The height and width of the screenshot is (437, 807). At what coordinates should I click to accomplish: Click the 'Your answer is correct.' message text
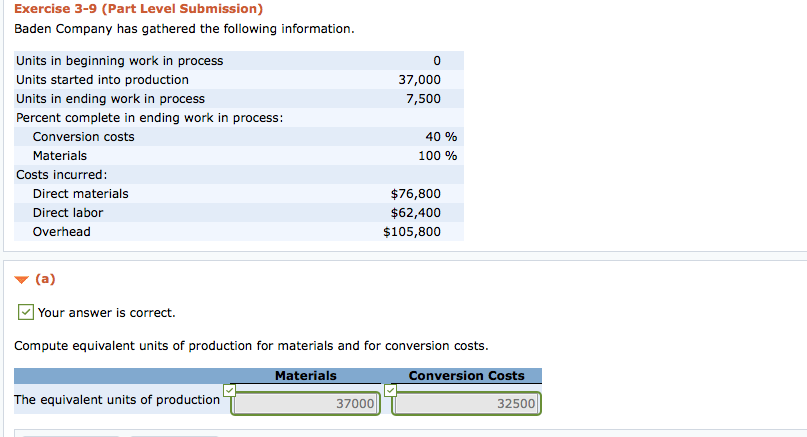click(x=106, y=313)
